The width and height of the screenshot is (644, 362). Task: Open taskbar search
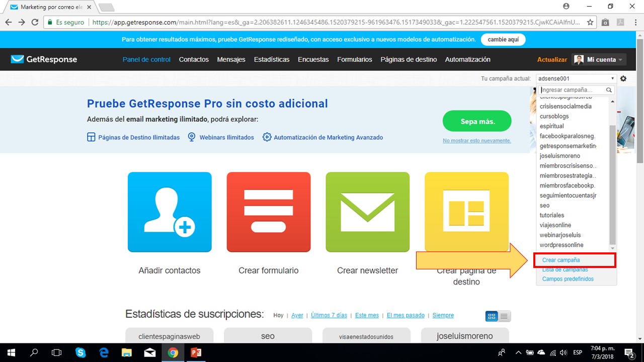(34, 352)
